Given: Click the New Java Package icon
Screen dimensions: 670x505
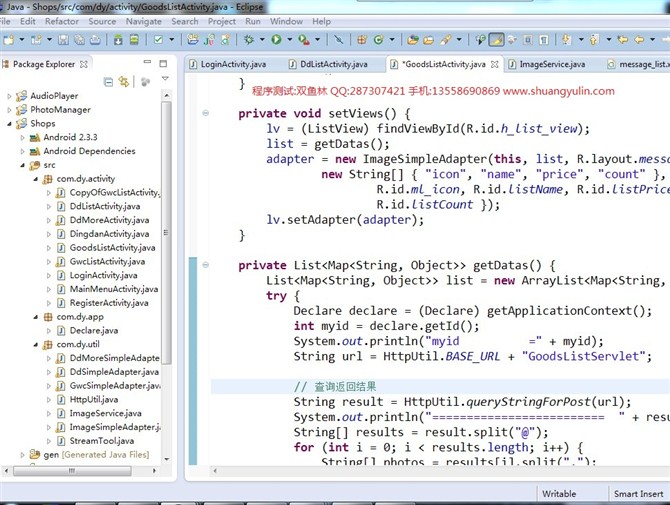Looking at the screenshot, I should pos(362,40).
